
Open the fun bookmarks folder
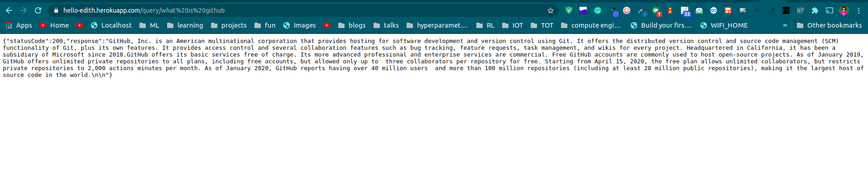[x=265, y=25]
